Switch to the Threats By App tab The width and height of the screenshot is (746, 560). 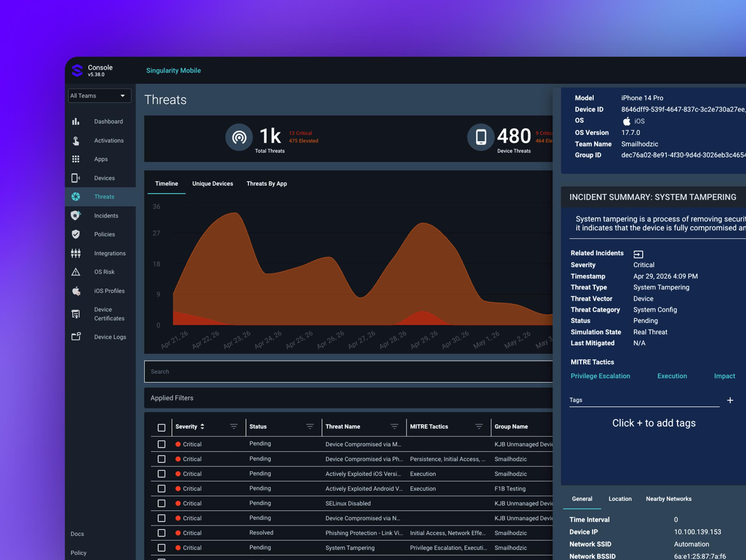point(266,183)
